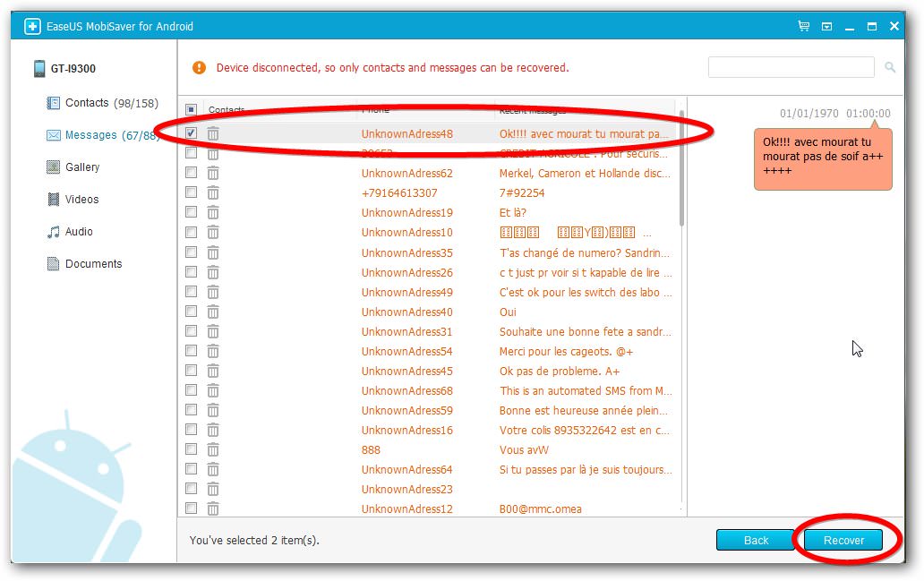Click trash icon for UnknownAdress19 row

[x=213, y=213]
